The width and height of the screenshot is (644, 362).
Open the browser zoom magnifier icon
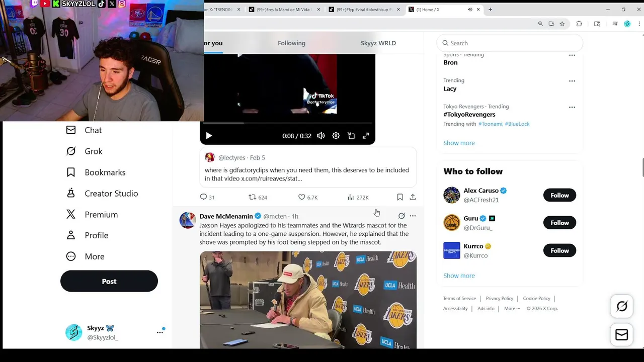click(540, 24)
